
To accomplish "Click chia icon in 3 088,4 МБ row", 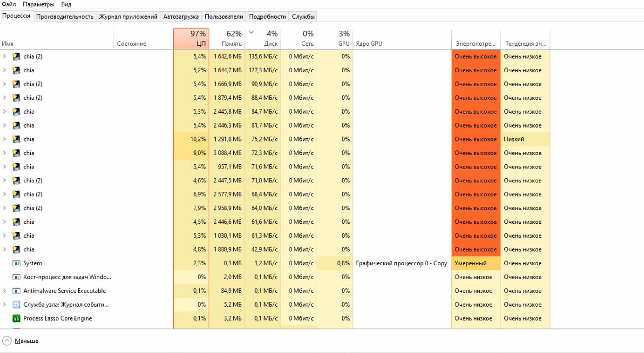I will (16, 153).
